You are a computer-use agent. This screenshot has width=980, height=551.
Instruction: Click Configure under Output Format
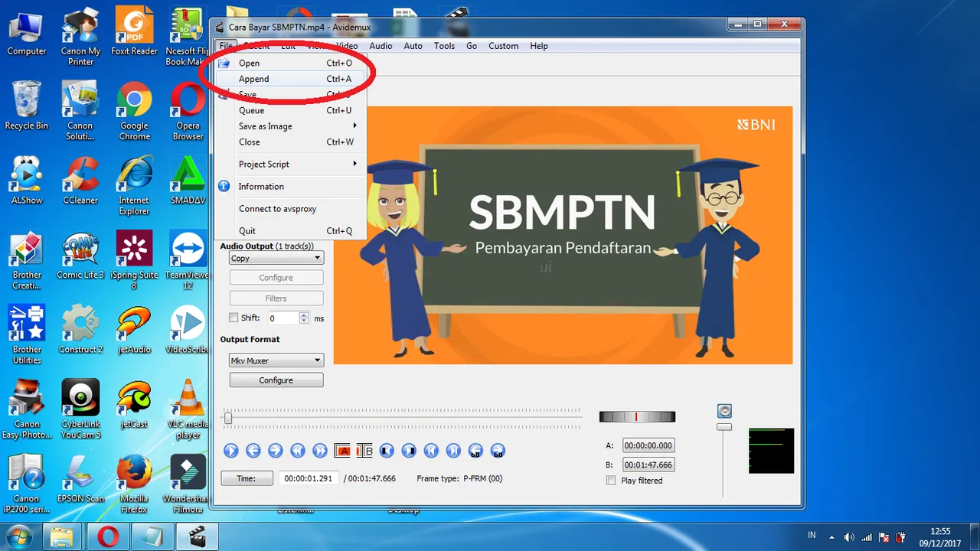pos(276,380)
